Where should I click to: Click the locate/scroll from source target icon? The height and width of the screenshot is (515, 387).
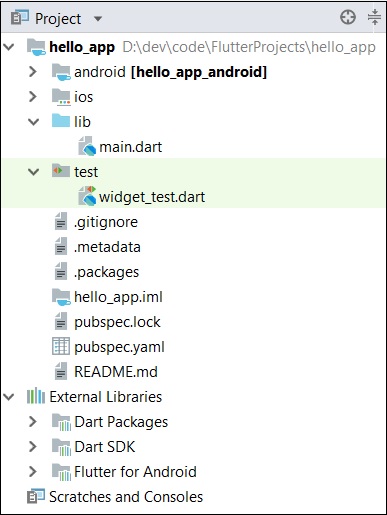coord(348,17)
